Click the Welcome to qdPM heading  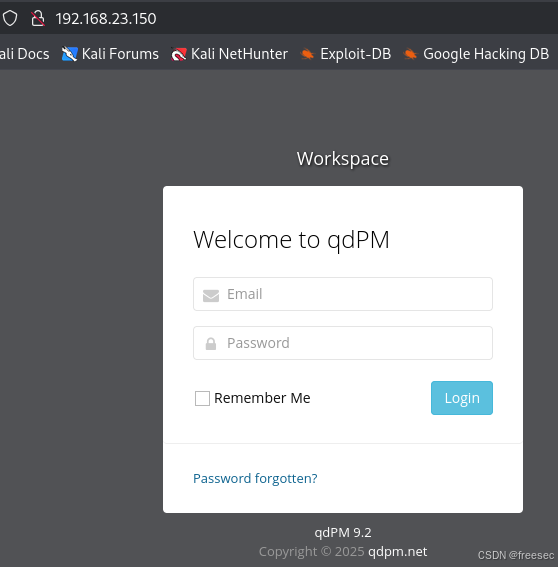click(291, 240)
